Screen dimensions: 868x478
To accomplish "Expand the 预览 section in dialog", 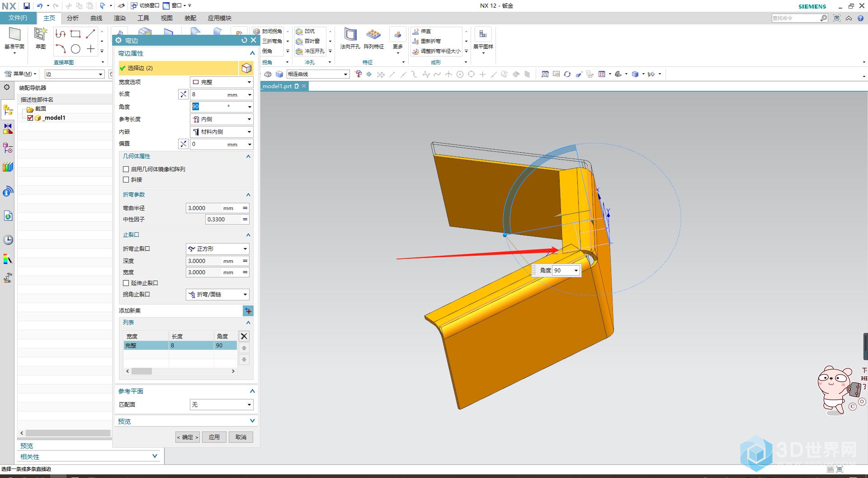I will tap(252, 421).
